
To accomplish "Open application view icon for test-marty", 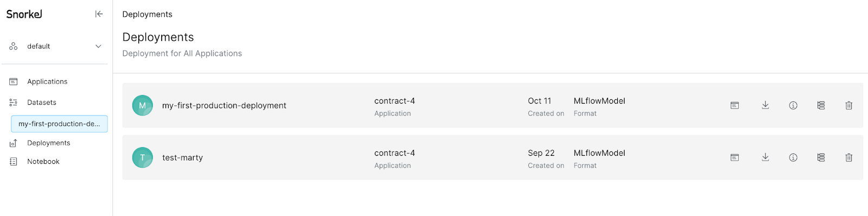I will (735, 157).
